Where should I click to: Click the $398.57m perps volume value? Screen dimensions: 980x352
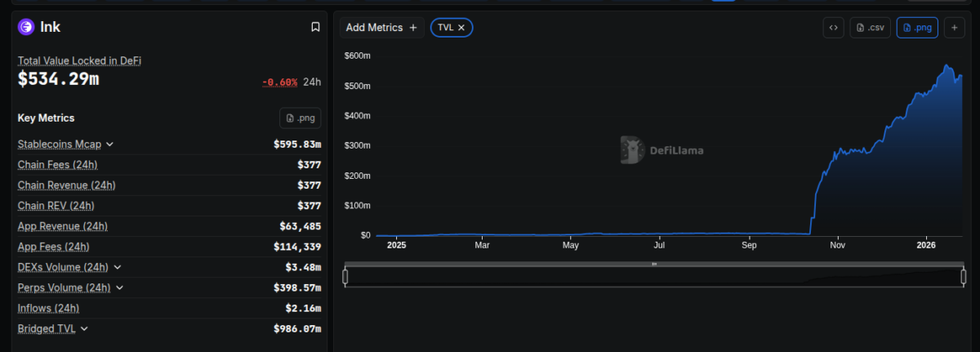297,287
